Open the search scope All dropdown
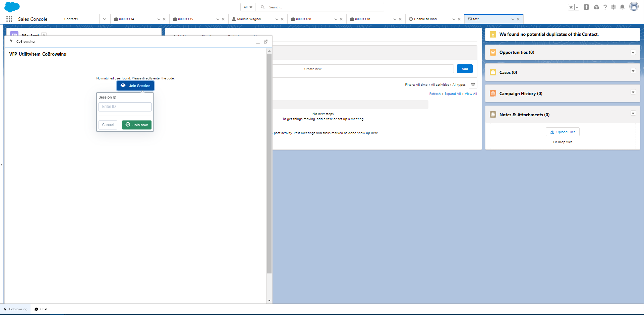Viewport: 644px width, 315px height. (248, 7)
